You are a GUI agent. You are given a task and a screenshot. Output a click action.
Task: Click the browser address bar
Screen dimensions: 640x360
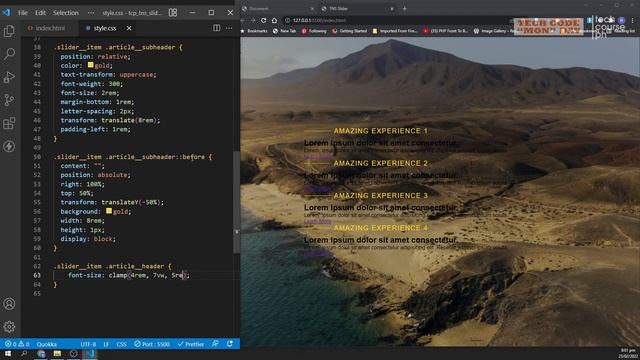coord(392,20)
